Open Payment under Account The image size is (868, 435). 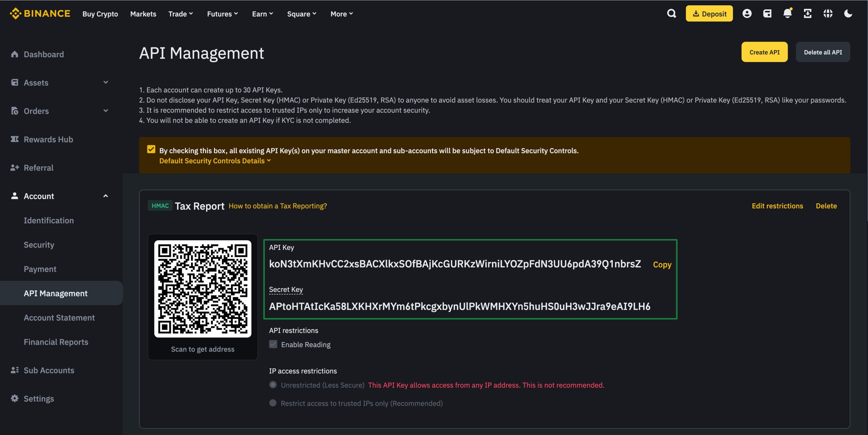pos(40,269)
